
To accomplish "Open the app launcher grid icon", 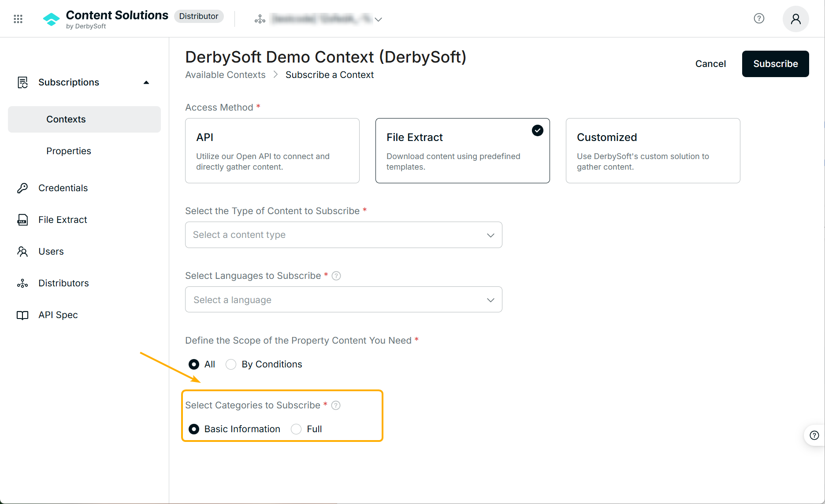I will [18, 19].
